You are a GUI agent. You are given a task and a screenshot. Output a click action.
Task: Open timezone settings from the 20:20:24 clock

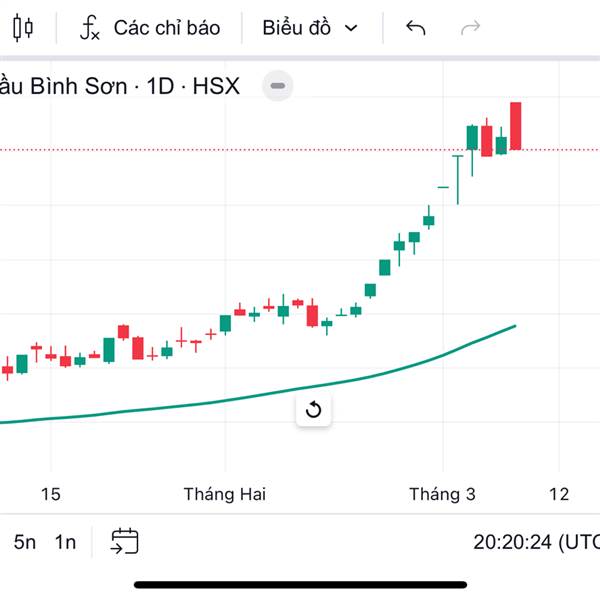(x=535, y=542)
